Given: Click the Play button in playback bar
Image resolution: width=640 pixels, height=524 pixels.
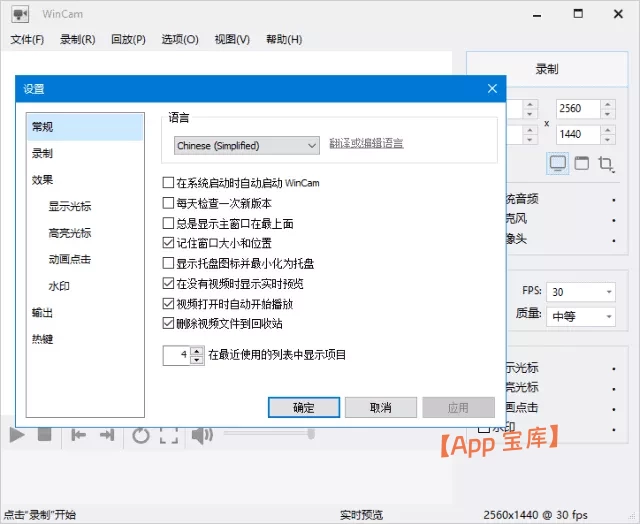Looking at the screenshot, I should click(17, 435).
